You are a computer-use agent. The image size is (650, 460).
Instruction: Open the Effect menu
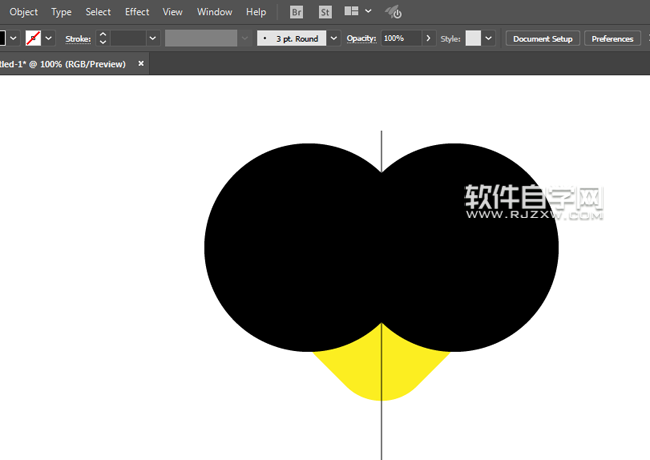[x=137, y=12]
